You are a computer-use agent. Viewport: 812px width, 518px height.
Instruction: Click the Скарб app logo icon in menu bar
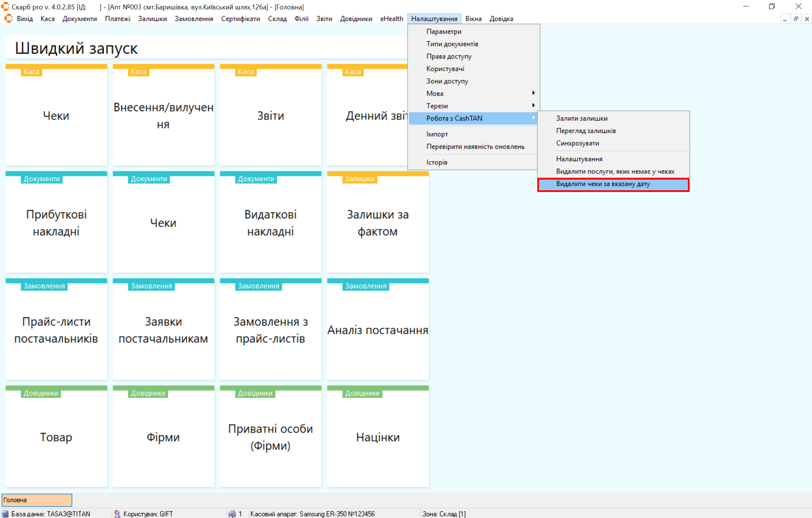tap(8, 18)
